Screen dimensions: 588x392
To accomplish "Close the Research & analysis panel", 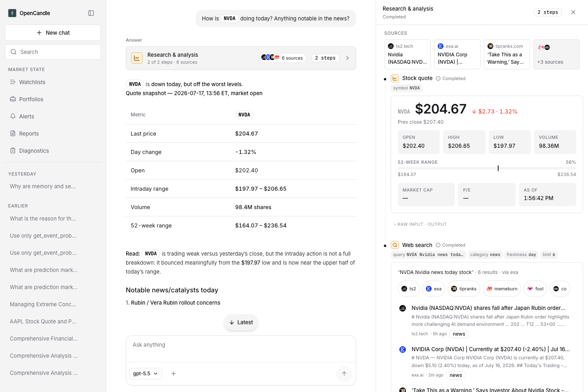I will (x=573, y=12).
